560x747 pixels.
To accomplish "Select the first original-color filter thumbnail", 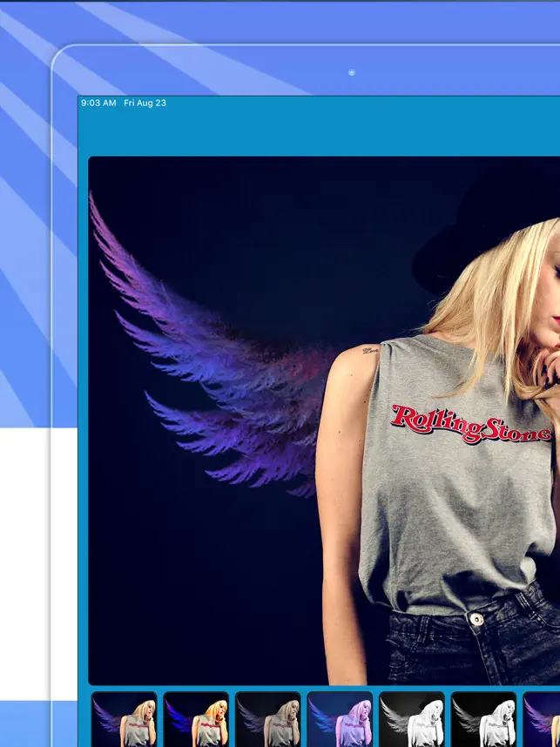I will (x=125, y=719).
